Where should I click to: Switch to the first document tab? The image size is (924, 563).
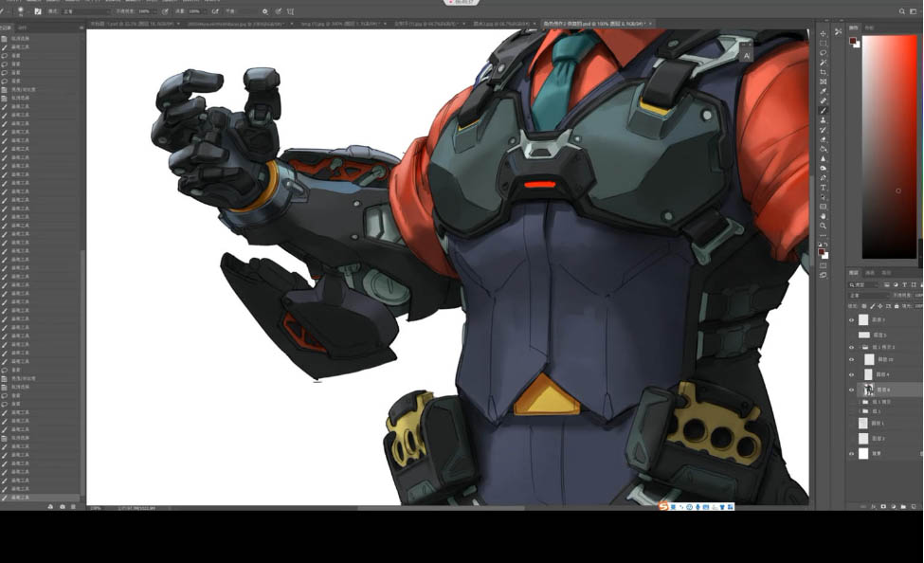135,24
